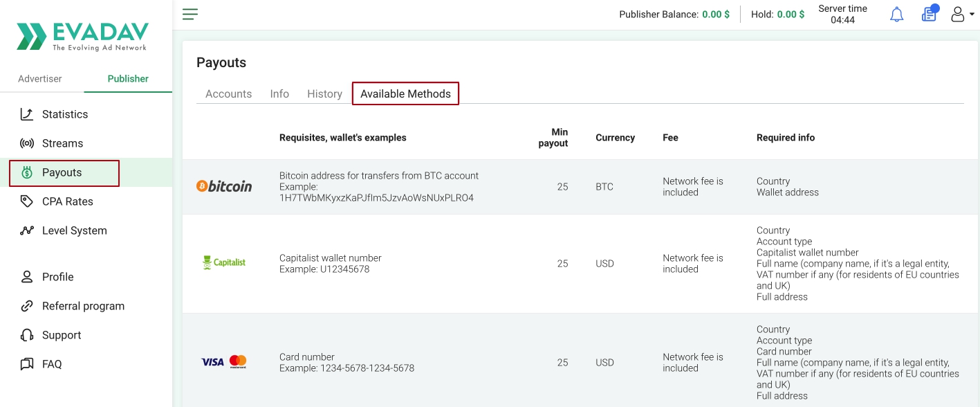Click the Level System graph icon
This screenshot has width=980, height=407.
27,230
